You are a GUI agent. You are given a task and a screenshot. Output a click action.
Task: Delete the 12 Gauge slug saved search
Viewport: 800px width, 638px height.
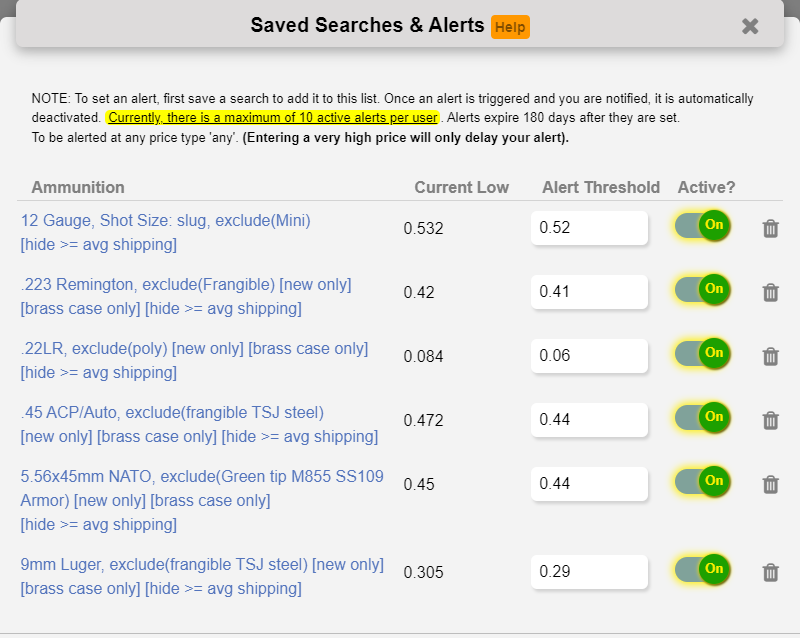(x=770, y=229)
